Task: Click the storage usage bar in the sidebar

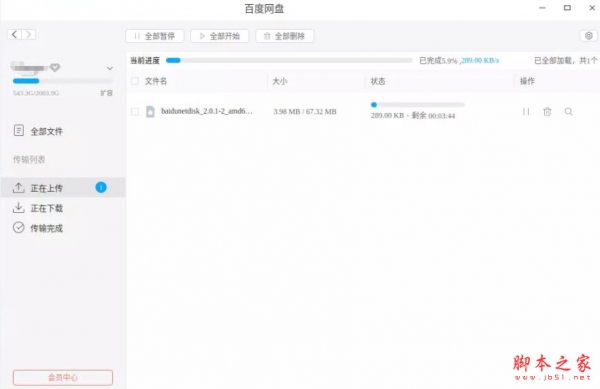Action: tap(63, 81)
